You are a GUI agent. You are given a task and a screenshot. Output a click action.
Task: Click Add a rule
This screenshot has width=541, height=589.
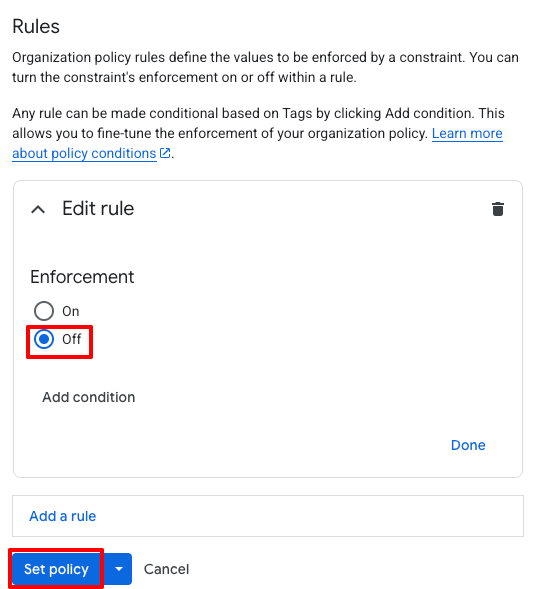[63, 516]
